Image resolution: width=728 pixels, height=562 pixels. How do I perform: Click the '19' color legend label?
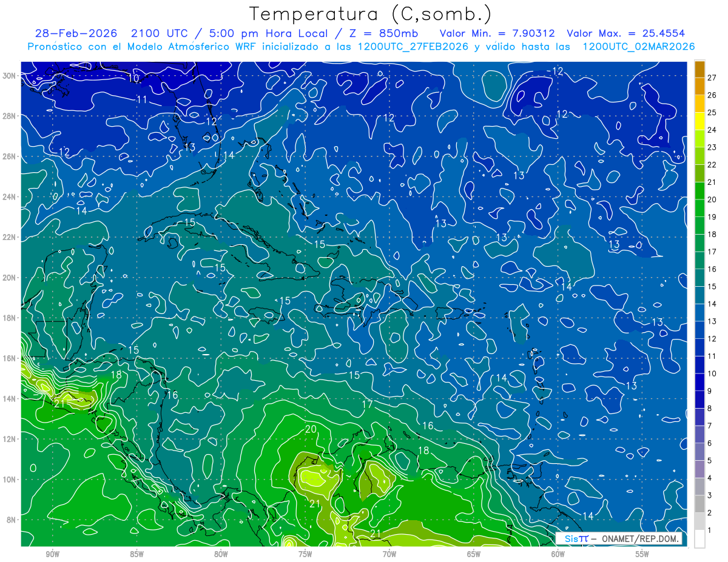click(x=712, y=216)
